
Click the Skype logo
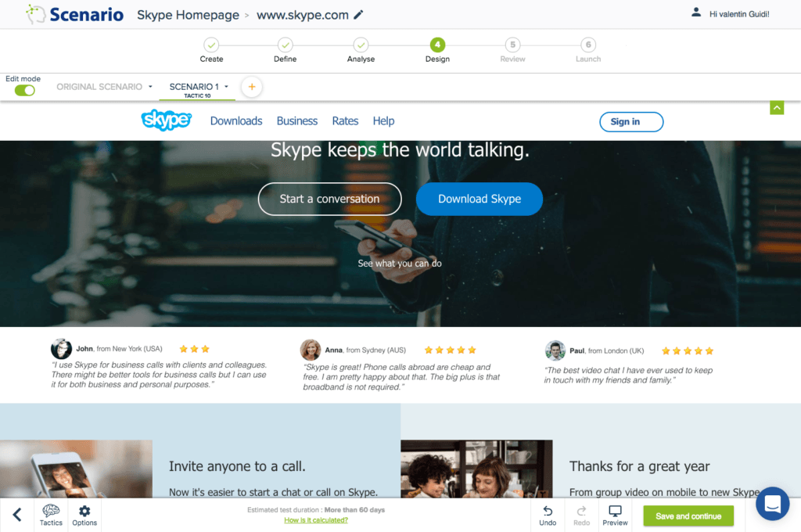[x=166, y=120]
